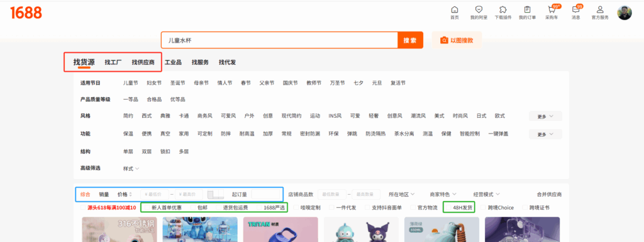Open the 采购车 shopping cart icon
This screenshot has width=644, height=242.
point(552,9)
